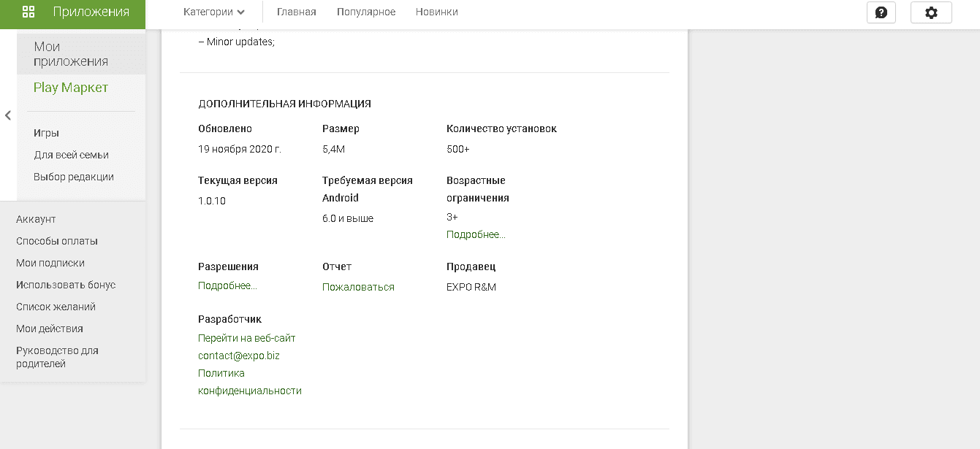The height and width of the screenshot is (449, 980).
Task: Switch to Популярное tab
Action: click(x=365, y=12)
